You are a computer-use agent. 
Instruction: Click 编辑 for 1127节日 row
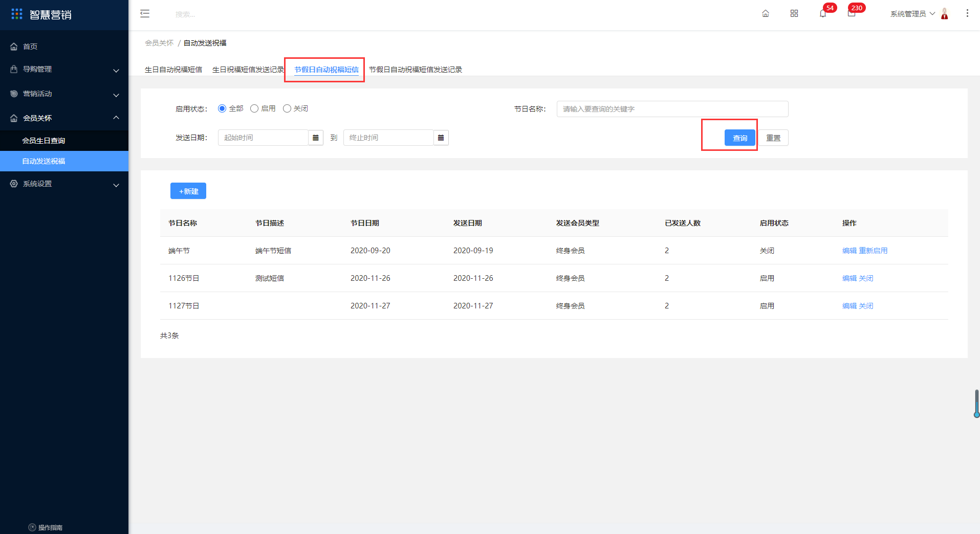(x=850, y=306)
